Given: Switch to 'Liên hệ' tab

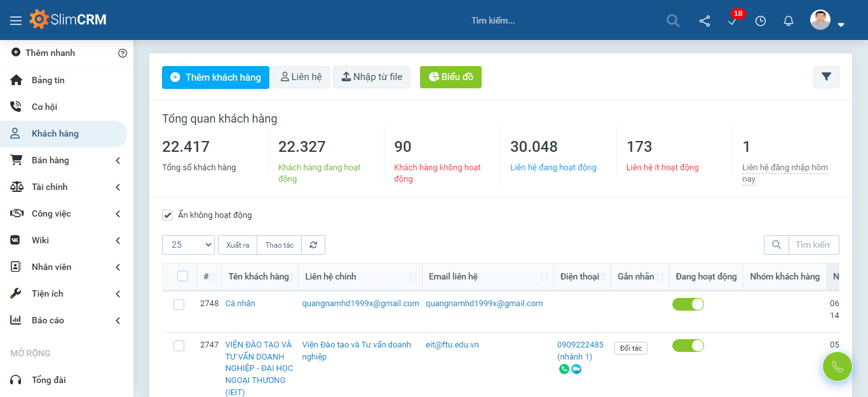Looking at the screenshot, I should 301,77.
